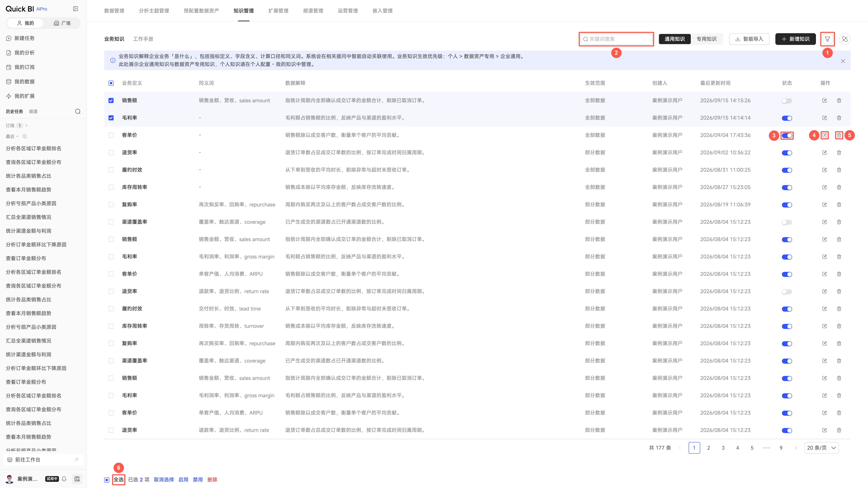Expand the 订阅 1 chevron
The width and height of the screenshot is (868, 488).
(26, 126)
